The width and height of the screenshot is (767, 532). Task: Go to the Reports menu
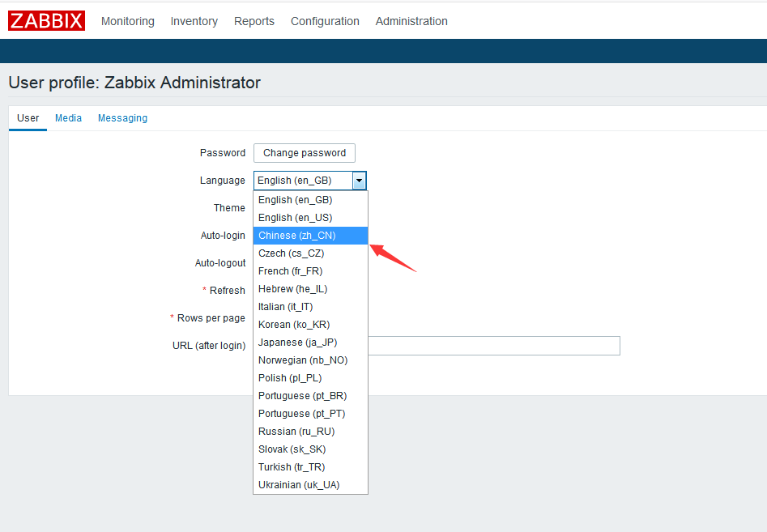254,21
